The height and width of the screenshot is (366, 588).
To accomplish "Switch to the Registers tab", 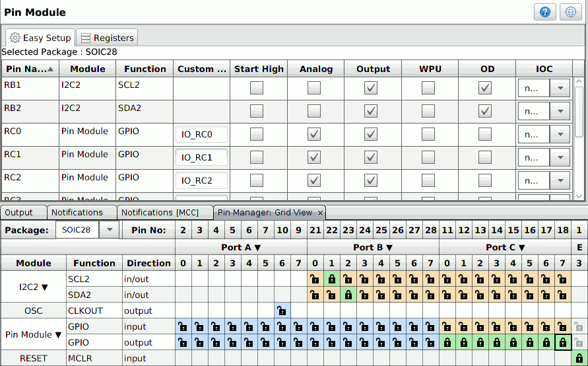I will coord(108,38).
